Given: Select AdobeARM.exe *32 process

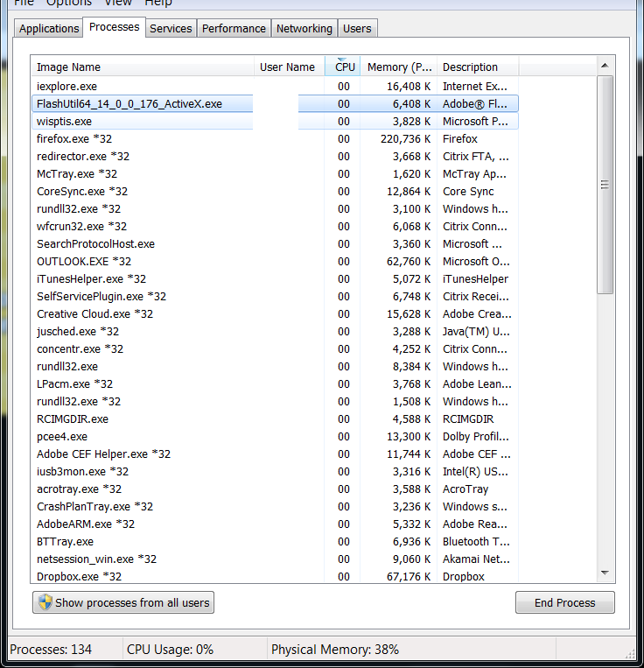Looking at the screenshot, I should pos(275,524).
